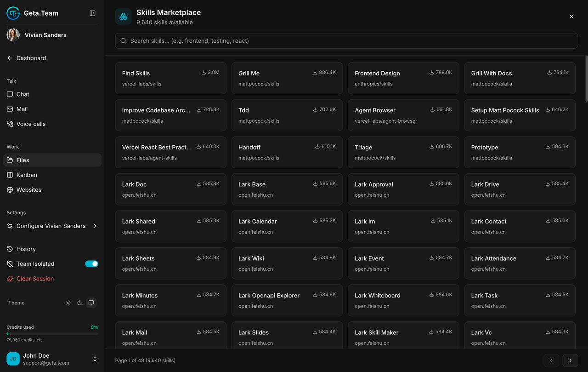Open the Lark Skill Maker card
This screenshot has height=372, width=588.
(x=403, y=335)
